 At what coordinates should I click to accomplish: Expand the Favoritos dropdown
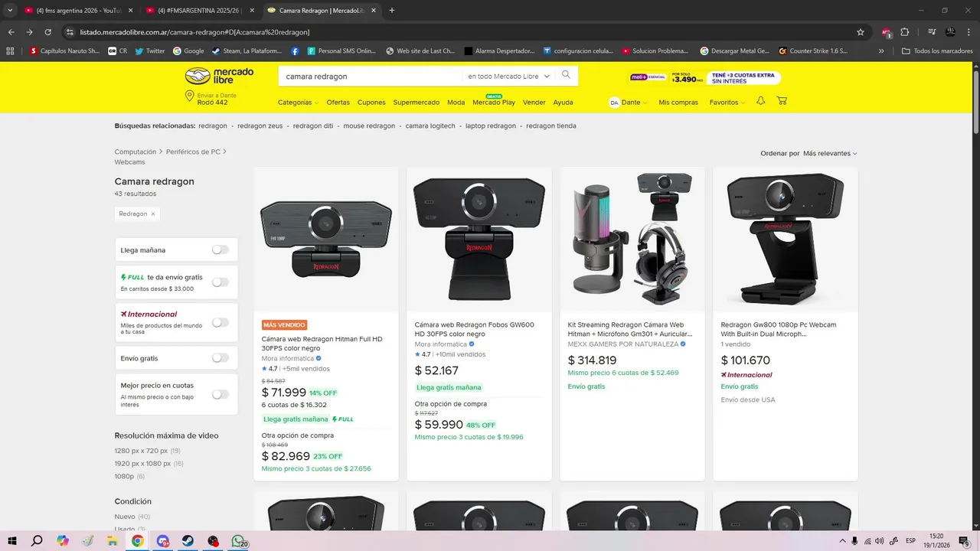727,102
